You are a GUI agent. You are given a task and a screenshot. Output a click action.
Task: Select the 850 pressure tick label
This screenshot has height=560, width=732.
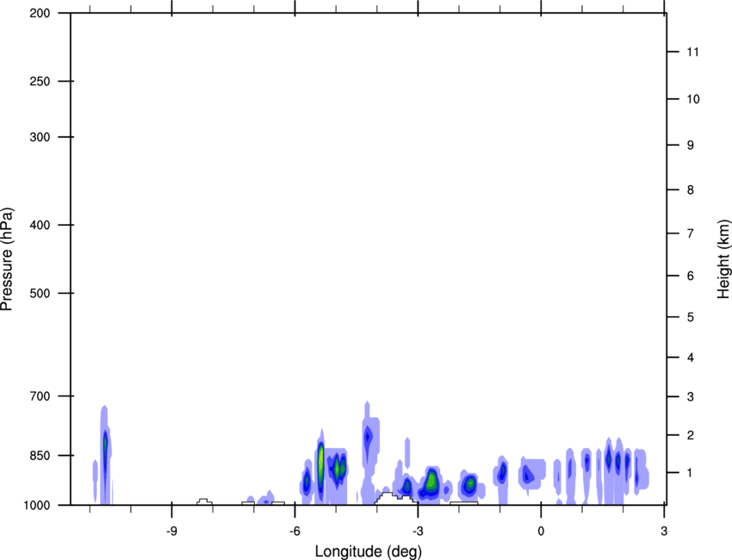[x=40, y=456]
